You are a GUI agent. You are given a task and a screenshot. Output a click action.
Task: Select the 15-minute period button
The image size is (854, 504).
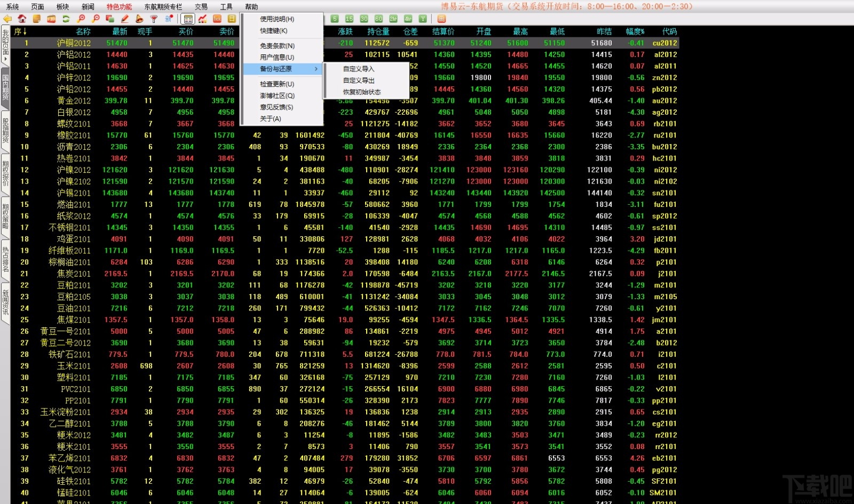pos(349,19)
